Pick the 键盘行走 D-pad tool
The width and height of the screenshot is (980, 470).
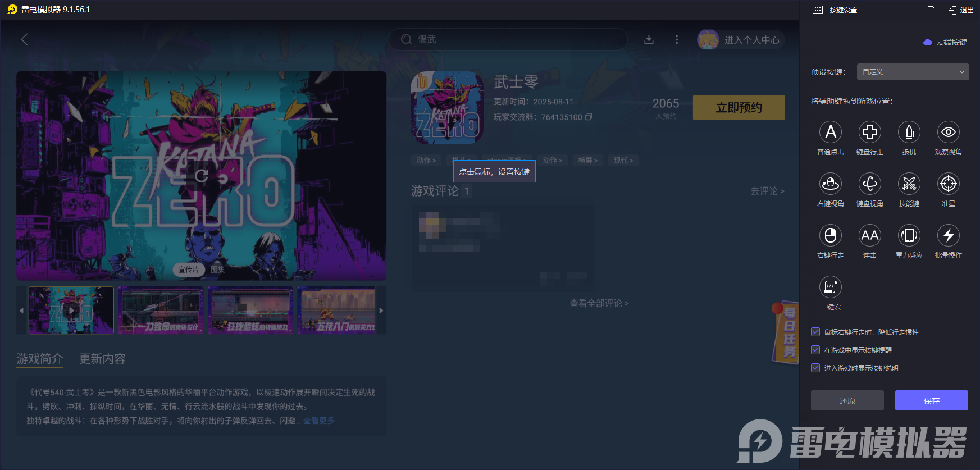pyautogui.click(x=870, y=133)
